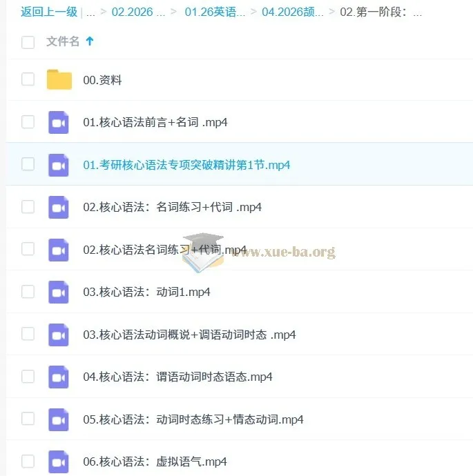Click video icon for 04.核心语法：谓语动词时态语态
Screen dimensions: 473x476
[58, 377]
